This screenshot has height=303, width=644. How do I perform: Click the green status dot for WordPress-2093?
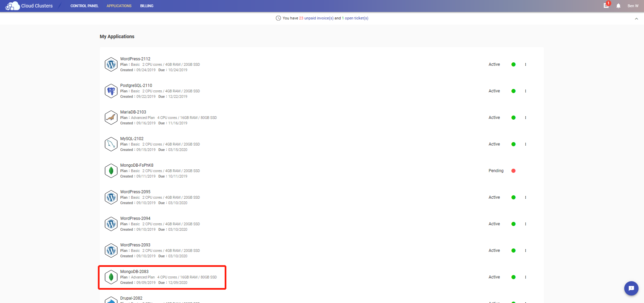point(513,251)
